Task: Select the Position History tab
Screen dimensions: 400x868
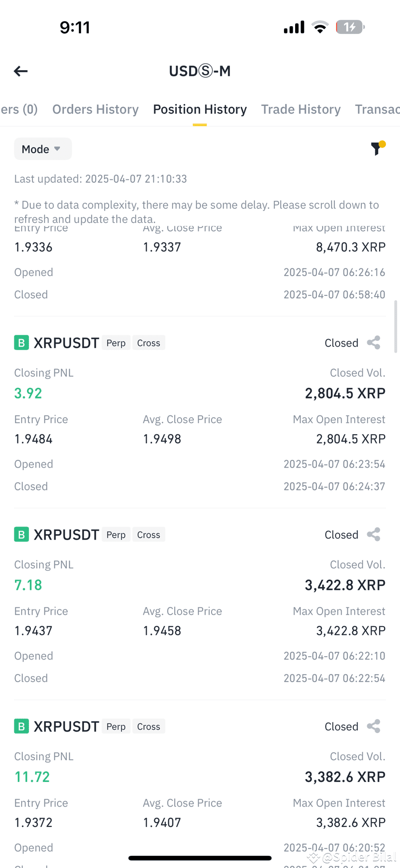Action: [200, 109]
